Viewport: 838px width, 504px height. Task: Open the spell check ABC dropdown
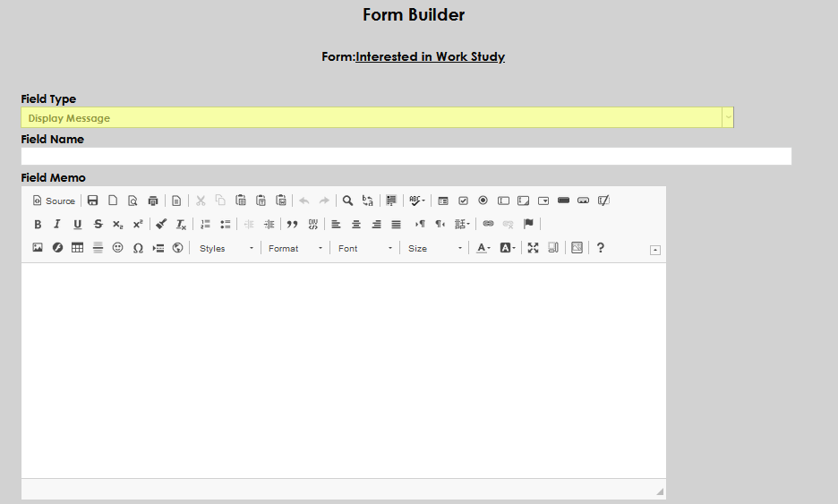pyautogui.click(x=417, y=201)
